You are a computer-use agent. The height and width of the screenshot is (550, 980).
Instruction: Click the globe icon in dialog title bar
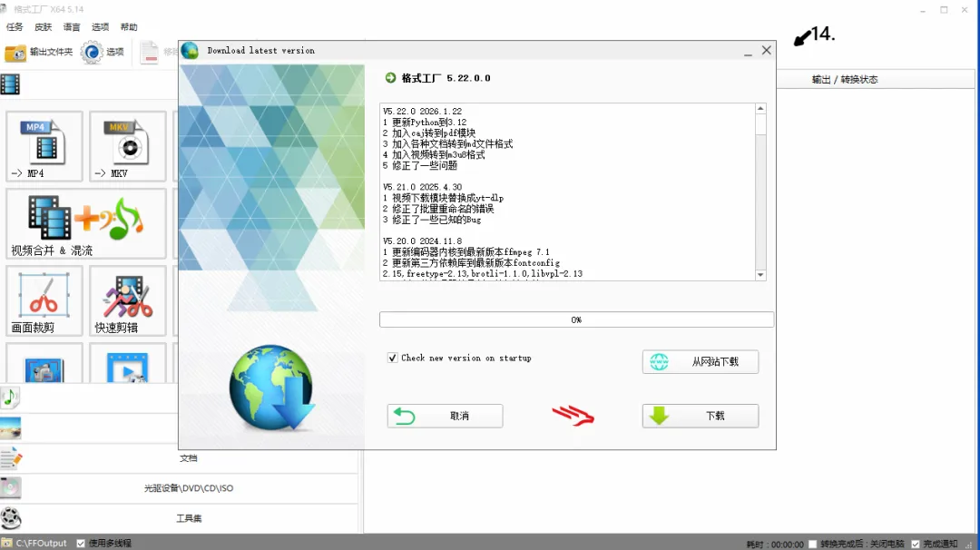point(190,51)
